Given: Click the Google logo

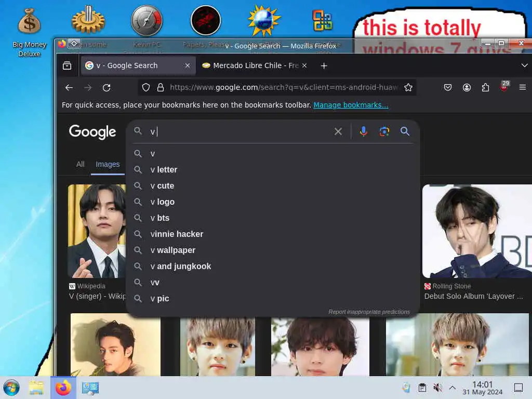Looking at the screenshot, I should (92, 131).
